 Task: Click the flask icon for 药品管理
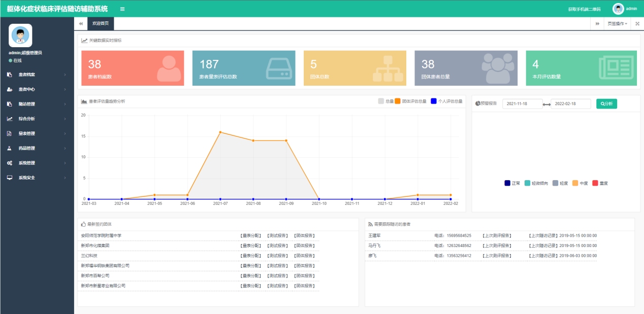point(9,148)
